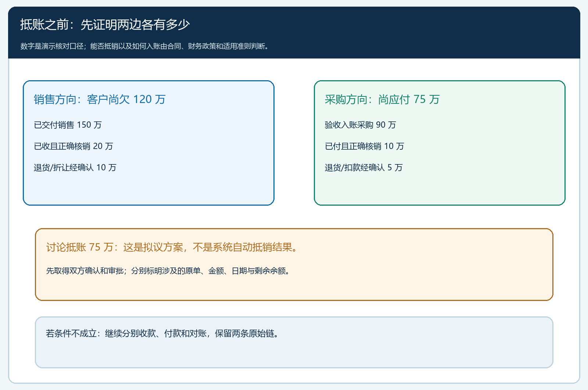Select the title '抵账之前：先证明两边各有多少'
Viewport: 588px width, 390px height.
[105, 25]
